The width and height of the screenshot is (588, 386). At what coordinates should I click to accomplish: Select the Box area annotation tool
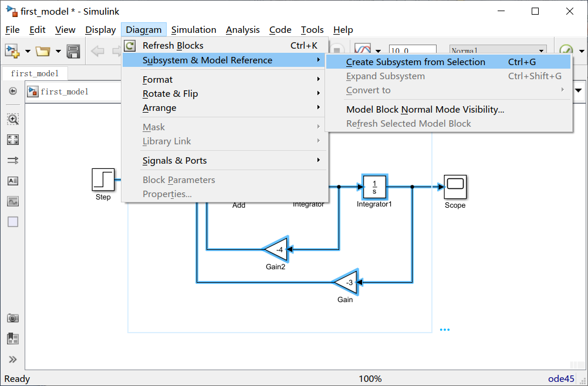click(12, 221)
